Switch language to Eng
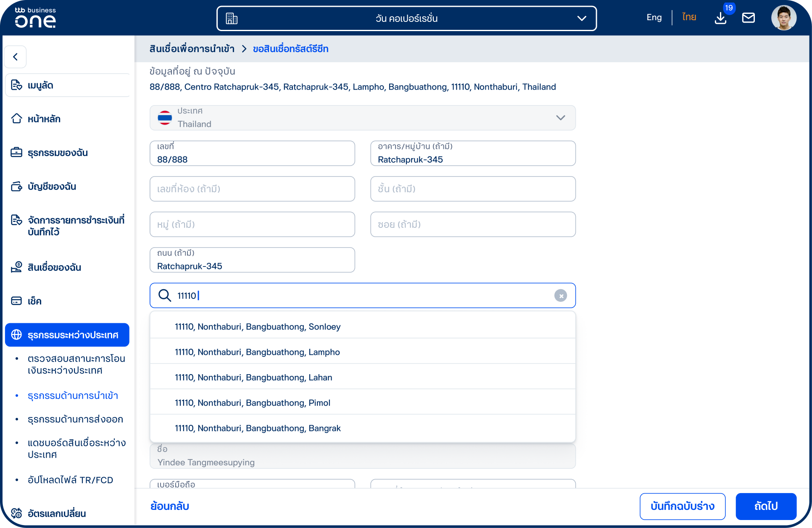Viewport: 812px width, 528px height. pyautogui.click(x=654, y=18)
